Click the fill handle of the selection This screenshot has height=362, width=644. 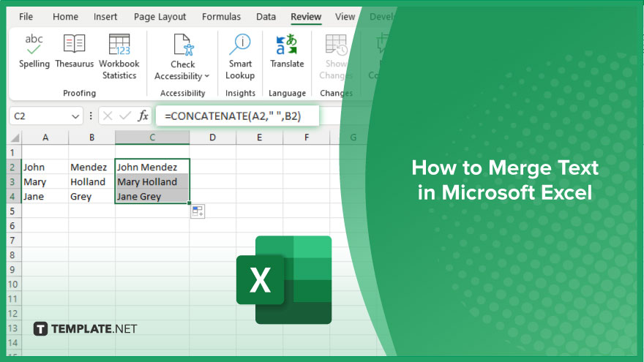point(190,203)
